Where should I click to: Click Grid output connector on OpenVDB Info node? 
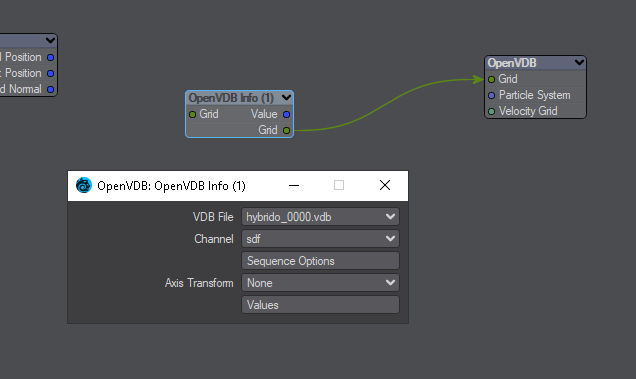pos(286,130)
